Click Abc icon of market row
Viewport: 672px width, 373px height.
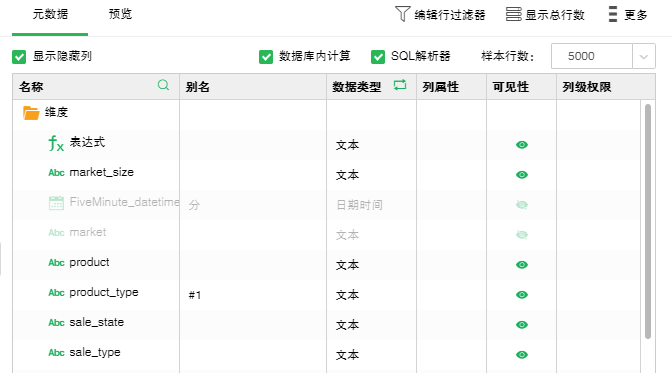(56, 233)
